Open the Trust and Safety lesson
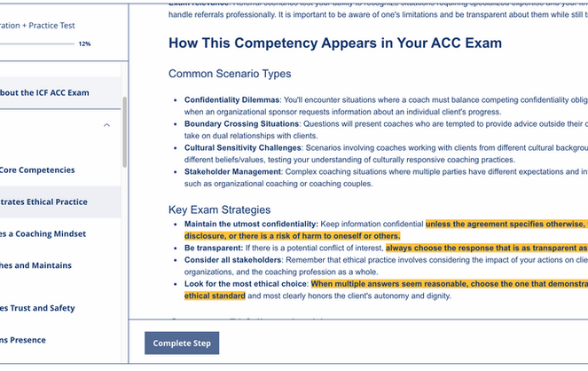 35,308
